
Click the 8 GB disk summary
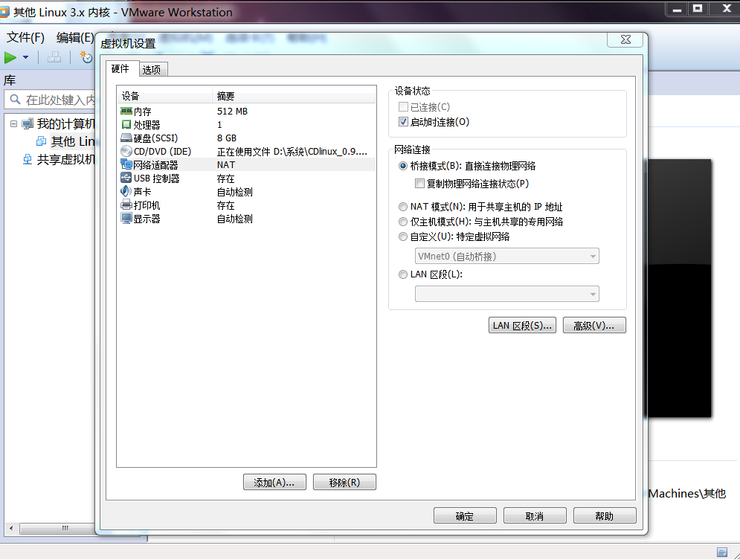[x=227, y=138]
